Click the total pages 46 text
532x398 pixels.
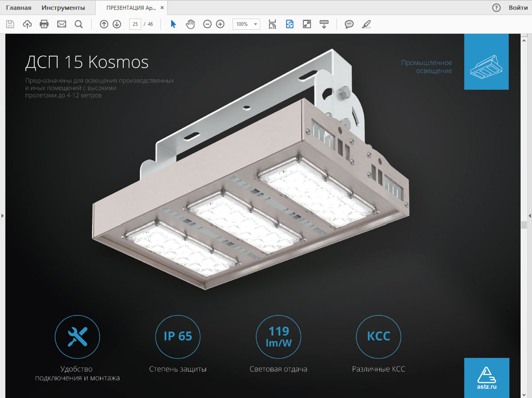[150, 24]
